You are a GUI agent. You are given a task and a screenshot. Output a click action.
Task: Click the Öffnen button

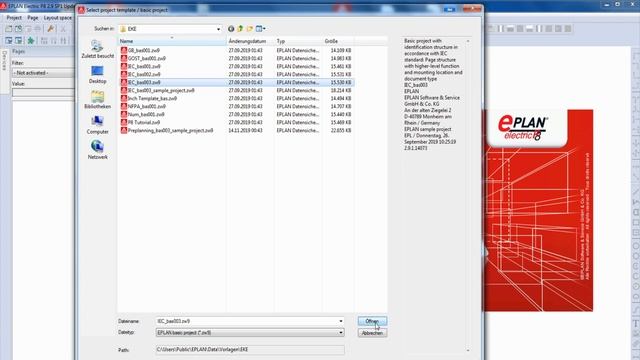pos(372,321)
